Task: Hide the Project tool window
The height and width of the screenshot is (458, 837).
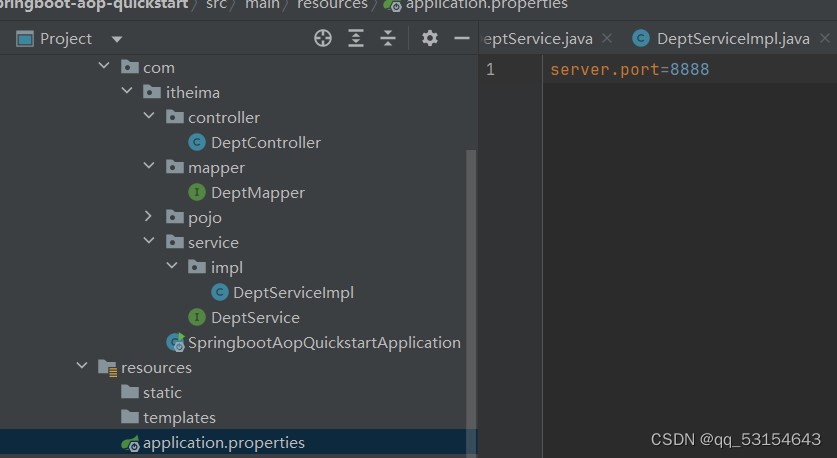Action: coord(461,38)
